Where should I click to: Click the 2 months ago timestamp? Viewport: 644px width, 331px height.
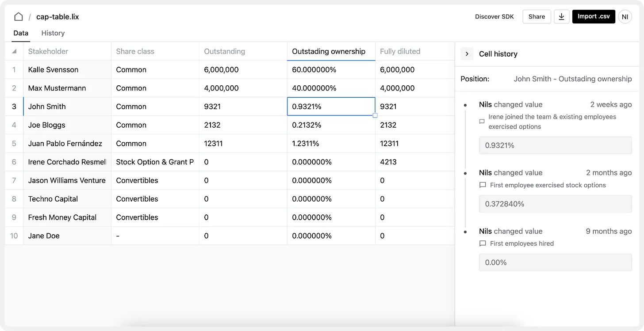click(609, 173)
